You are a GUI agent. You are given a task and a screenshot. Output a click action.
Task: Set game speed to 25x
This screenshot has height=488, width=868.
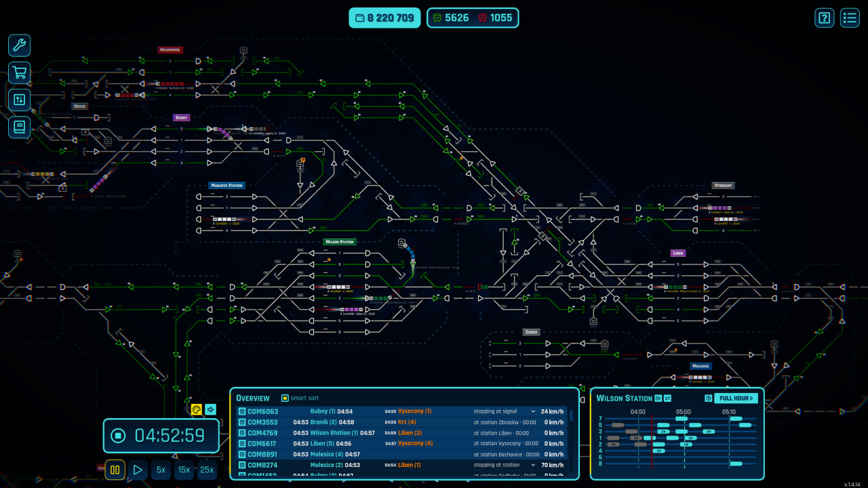pyautogui.click(x=206, y=469)
